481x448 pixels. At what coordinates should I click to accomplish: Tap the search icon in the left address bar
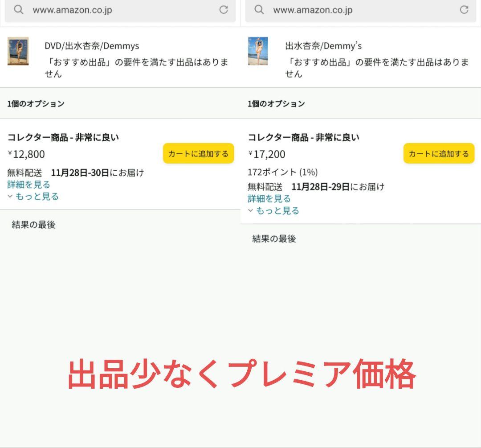[19, 9]
